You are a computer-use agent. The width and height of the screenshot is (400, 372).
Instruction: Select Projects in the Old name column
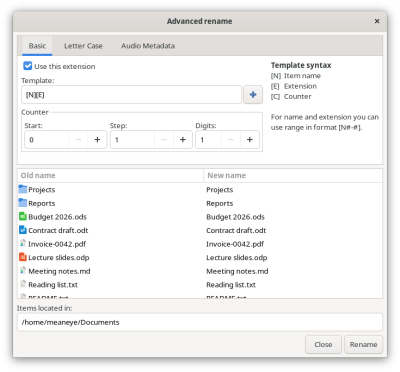[x=42, y=190]
